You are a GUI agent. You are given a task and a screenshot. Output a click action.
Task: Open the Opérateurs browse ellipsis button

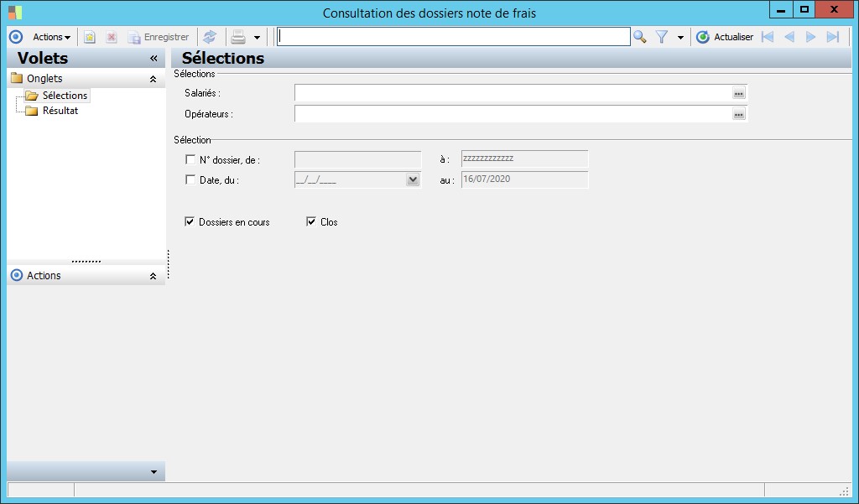(739, 114)
